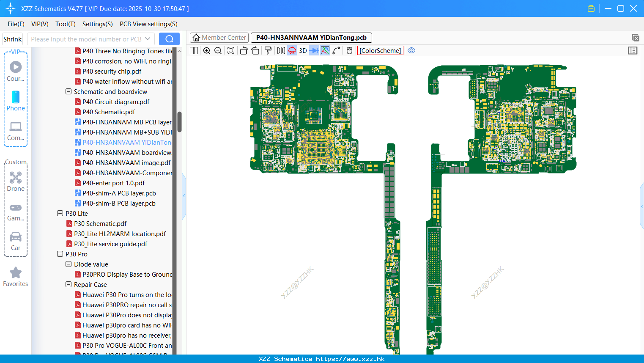Zoom in on the PCB view
The image size is (644, 363).
pyautogui.click(x=207, y=50)
